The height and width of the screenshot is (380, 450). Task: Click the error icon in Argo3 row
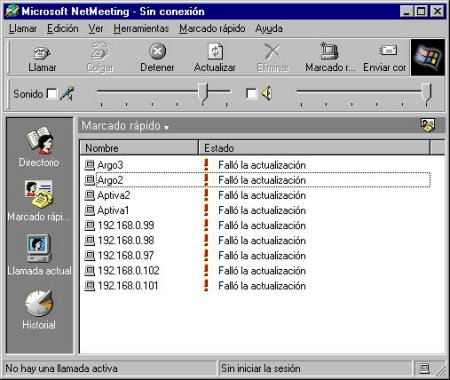tap(206, 165)
